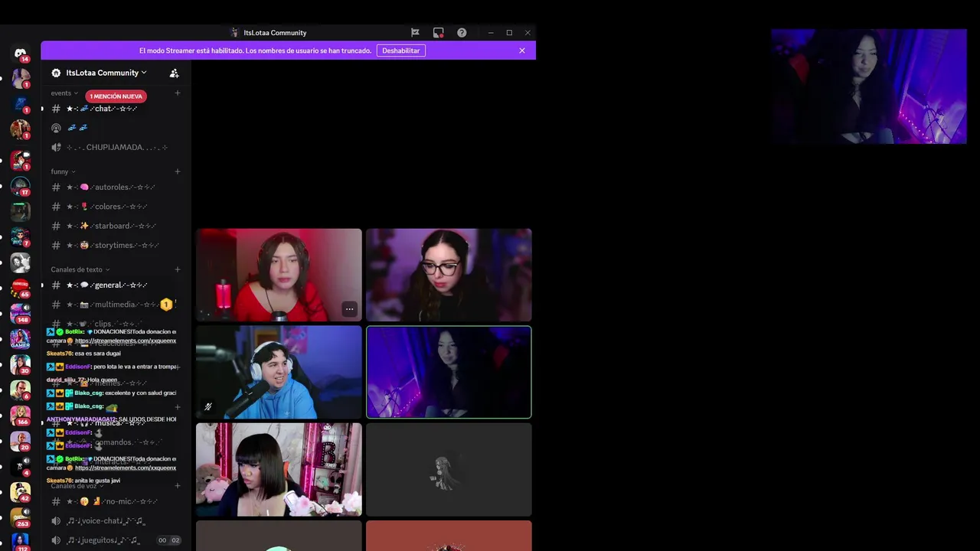Click screen/notification icon next to inbox
This screenshot has width=980, height=551.
tap(438, 33)
